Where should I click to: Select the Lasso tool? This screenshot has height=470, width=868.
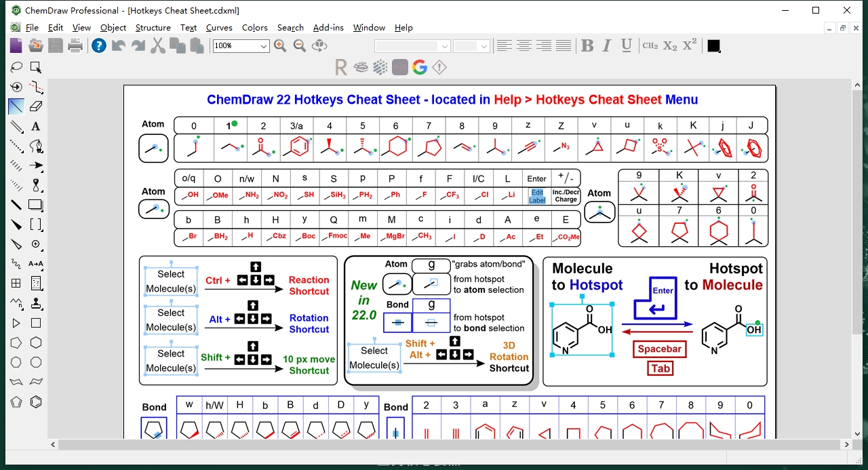pyautogui.click(x=16, y=67)
